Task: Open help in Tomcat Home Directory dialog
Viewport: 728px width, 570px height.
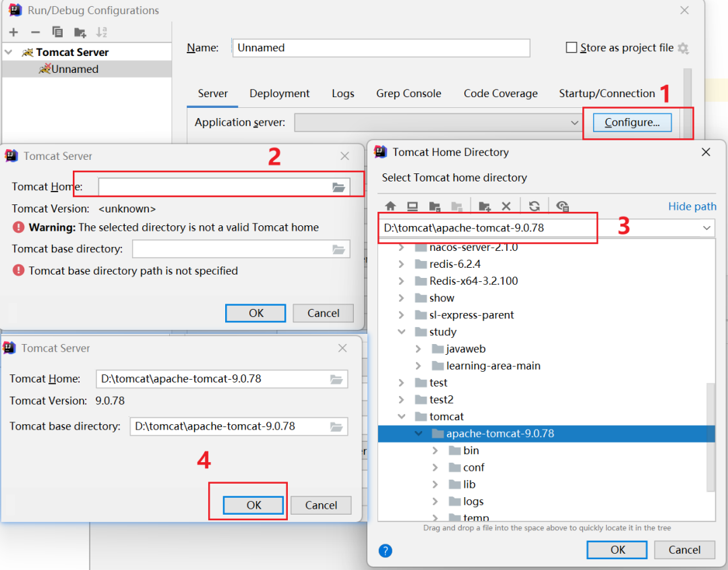Action: pyautogui.click(x=386, y=550)
